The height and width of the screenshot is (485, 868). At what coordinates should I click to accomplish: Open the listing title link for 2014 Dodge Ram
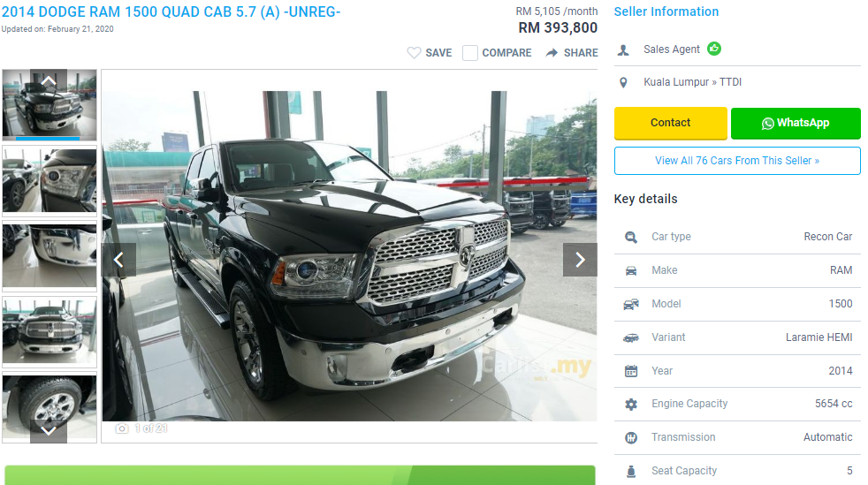coord(171,12)
